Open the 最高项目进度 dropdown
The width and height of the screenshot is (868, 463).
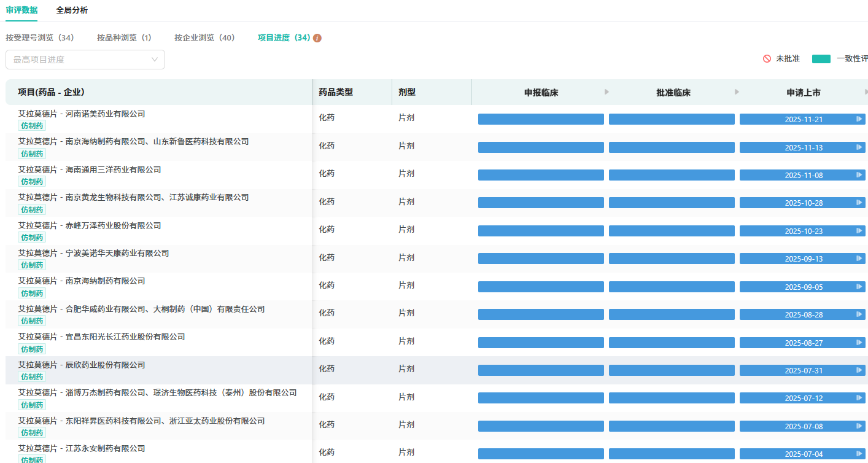85,60
